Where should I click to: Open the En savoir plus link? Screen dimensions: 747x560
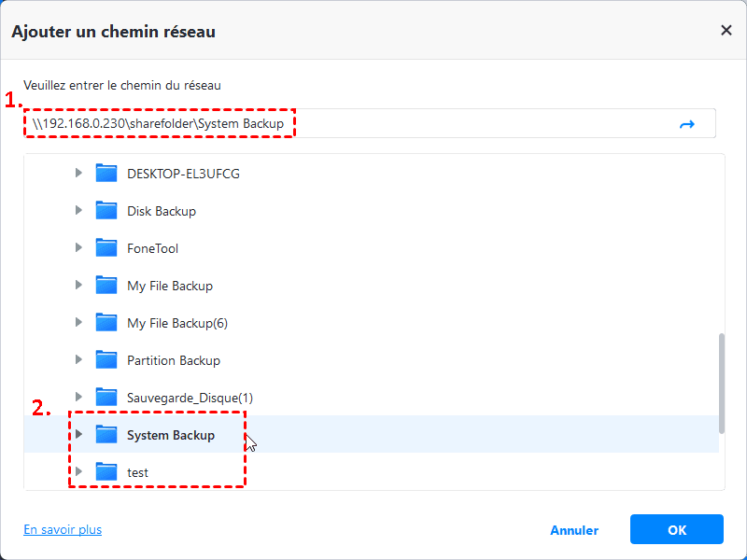pos(63,529)
